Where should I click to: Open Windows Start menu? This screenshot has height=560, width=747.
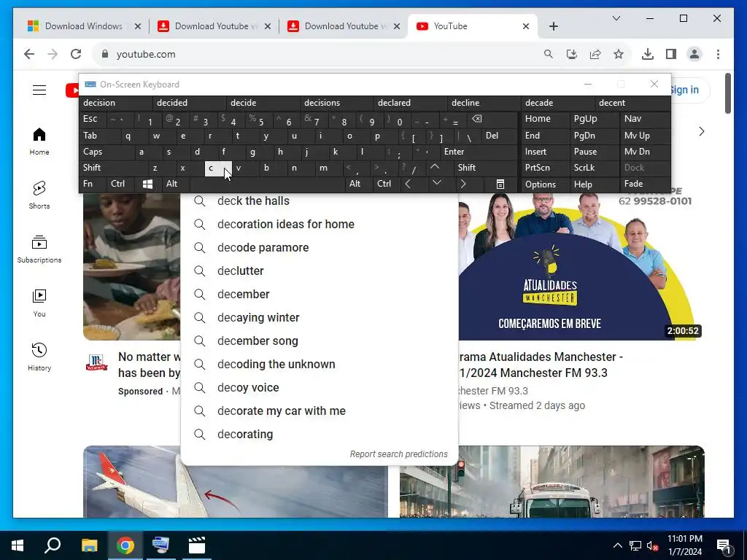coord(18,545)
